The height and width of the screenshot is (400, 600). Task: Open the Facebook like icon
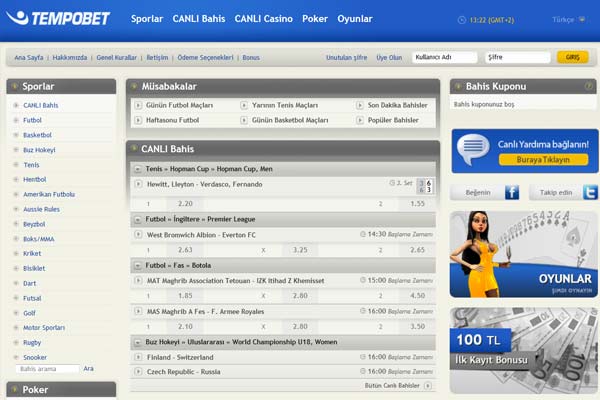[x=512, y=192]
